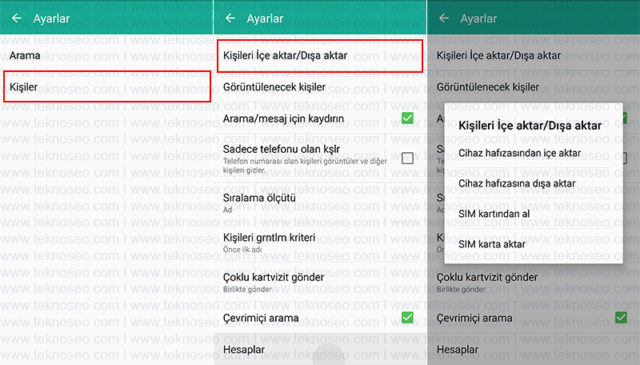Open Kişileri grntlm kriteri option in middle screen
Screen dimensions: 640x365
[x=320, y=243]
